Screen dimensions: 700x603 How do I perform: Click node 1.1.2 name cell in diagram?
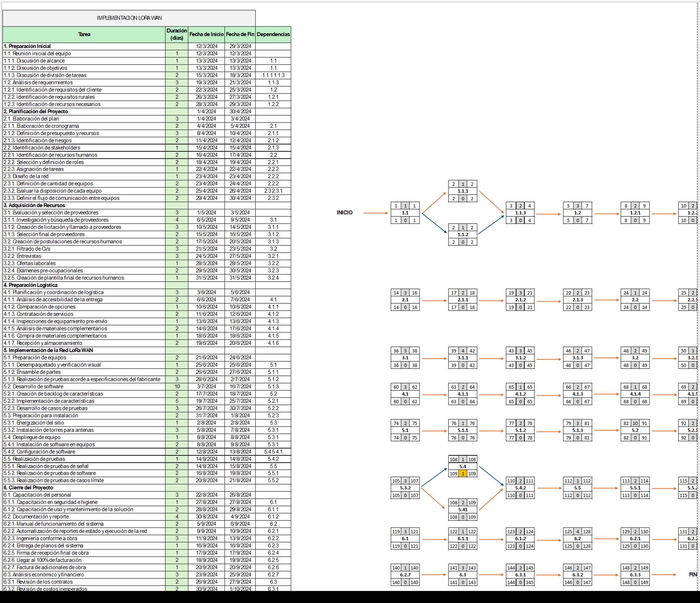coord(463,234)
